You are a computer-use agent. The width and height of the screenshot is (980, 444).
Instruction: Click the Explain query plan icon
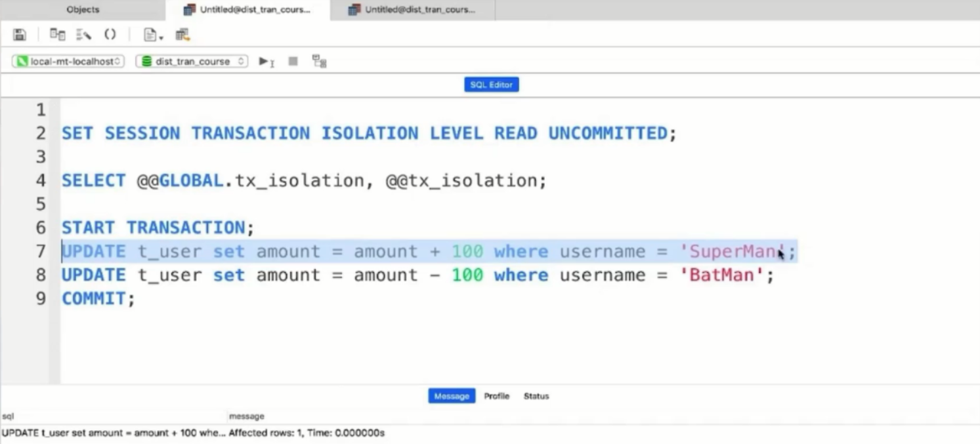click(x=320, y=62)
